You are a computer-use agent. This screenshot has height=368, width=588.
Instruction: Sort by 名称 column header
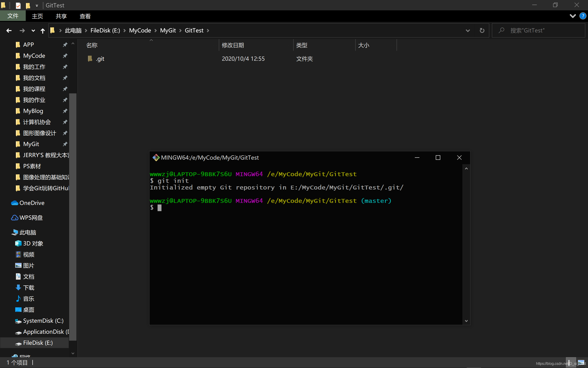coord(152,45)
